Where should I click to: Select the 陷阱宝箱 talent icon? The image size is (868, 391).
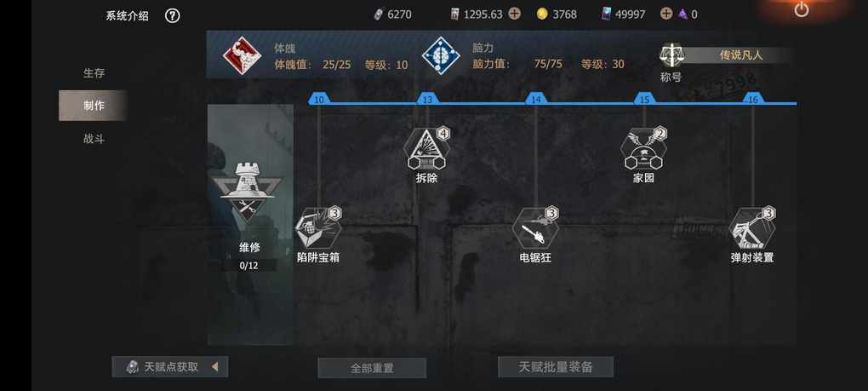317,228
